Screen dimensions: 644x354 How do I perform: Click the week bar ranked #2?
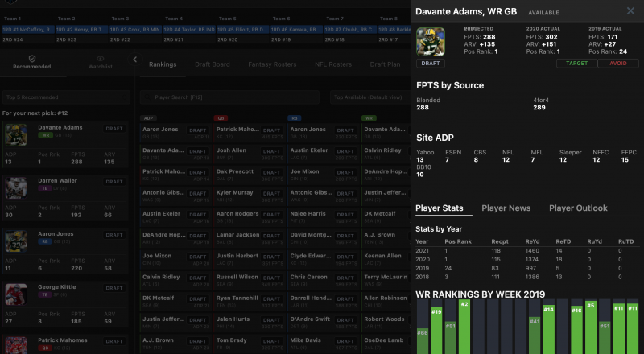tap(464, 327)
